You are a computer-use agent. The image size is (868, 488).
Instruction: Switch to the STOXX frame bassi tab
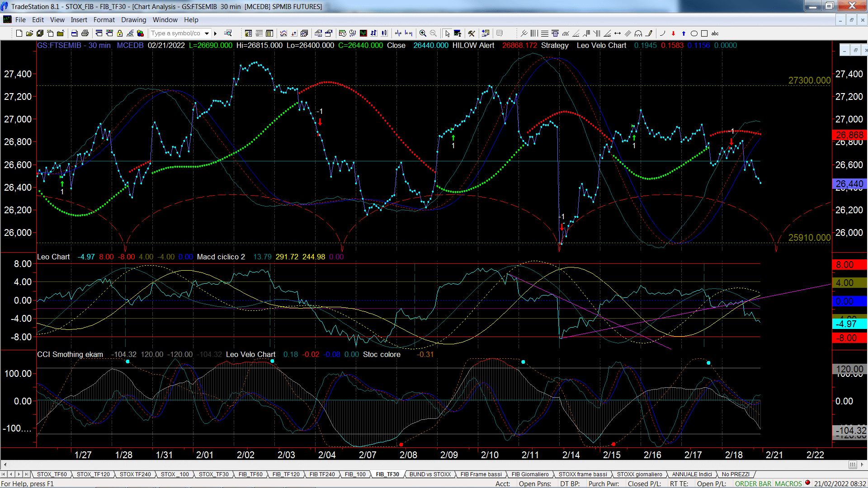coord(583,474)
